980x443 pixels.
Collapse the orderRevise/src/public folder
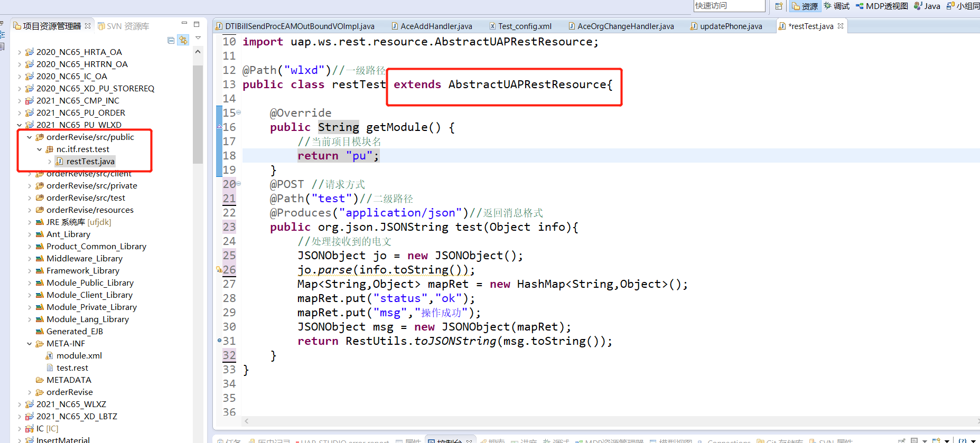pos(30,137)
